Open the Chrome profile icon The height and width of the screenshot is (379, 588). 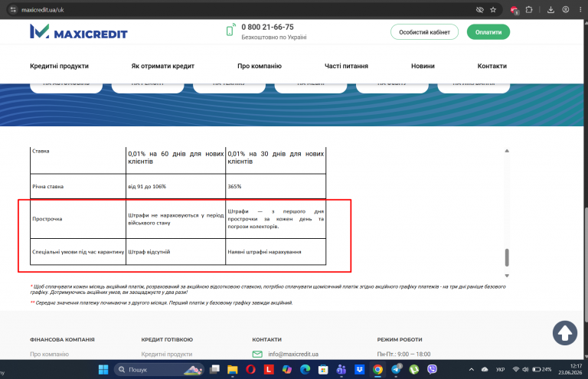(x=566, y=10)
